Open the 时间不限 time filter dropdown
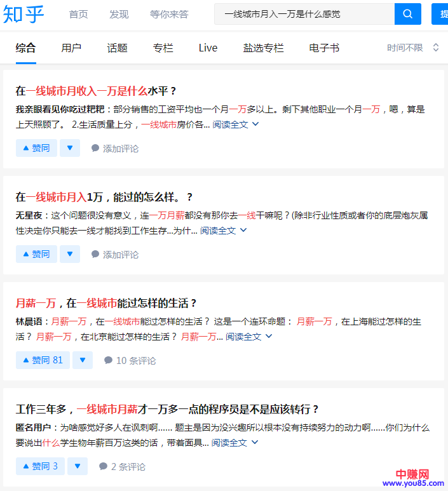This screenshot has width=448, height=491. 413,48
